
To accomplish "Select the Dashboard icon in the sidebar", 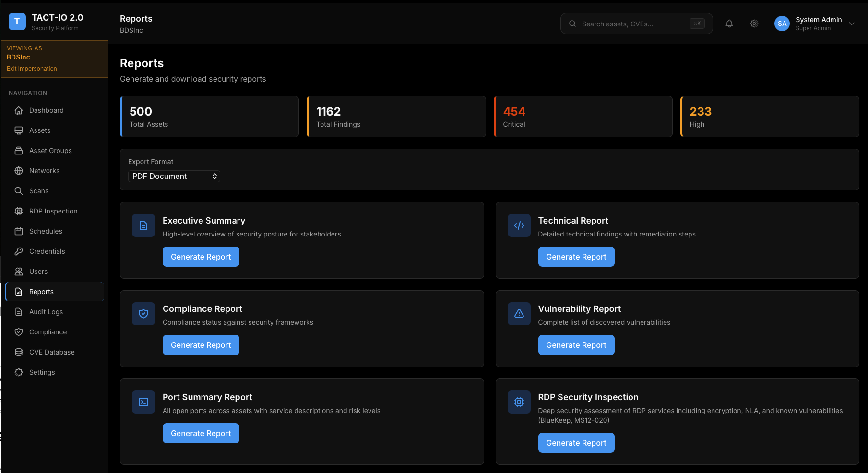I will point(18,110).
